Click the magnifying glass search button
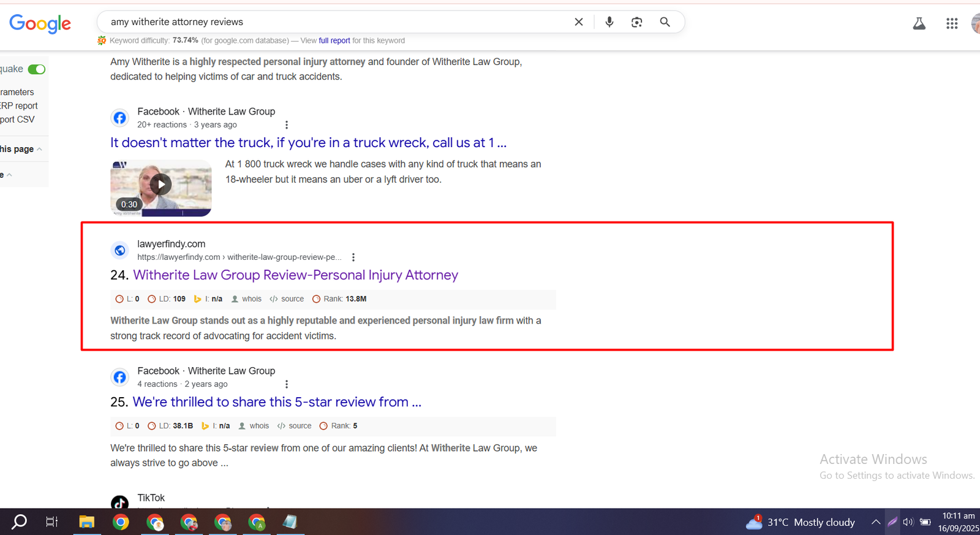This screenshot has height=535, width=980. click(x=665, y=22)
